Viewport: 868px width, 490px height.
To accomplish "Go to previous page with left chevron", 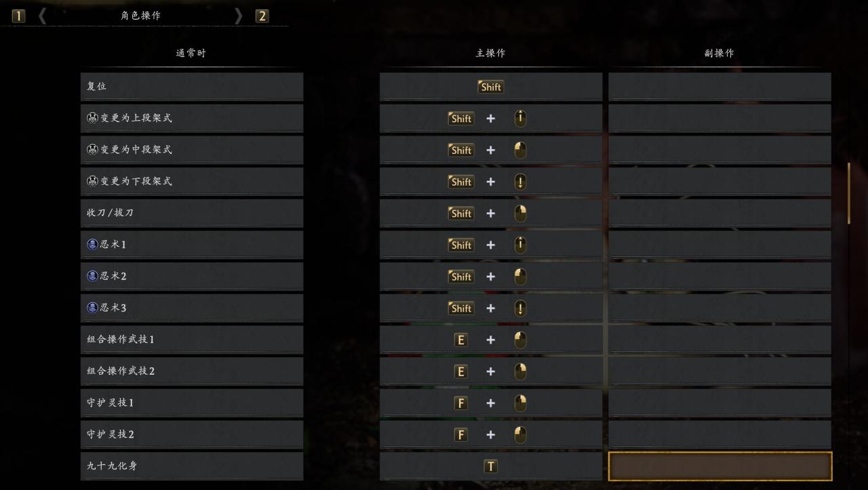I will click(x=43, y=16).
